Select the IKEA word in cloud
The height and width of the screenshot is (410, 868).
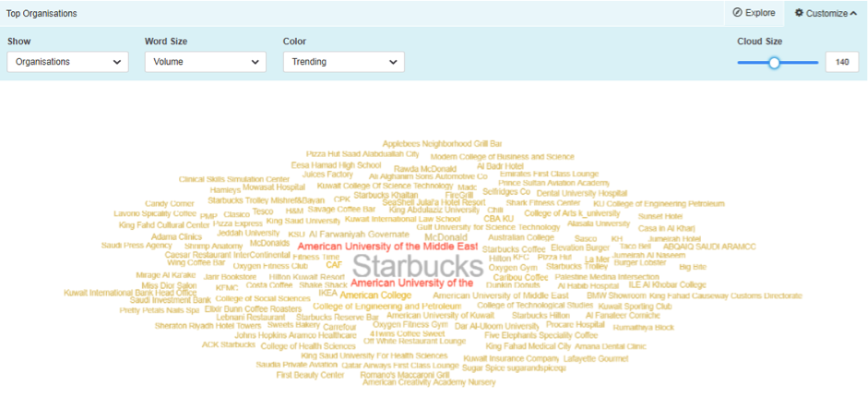click(x=327, y=295)
